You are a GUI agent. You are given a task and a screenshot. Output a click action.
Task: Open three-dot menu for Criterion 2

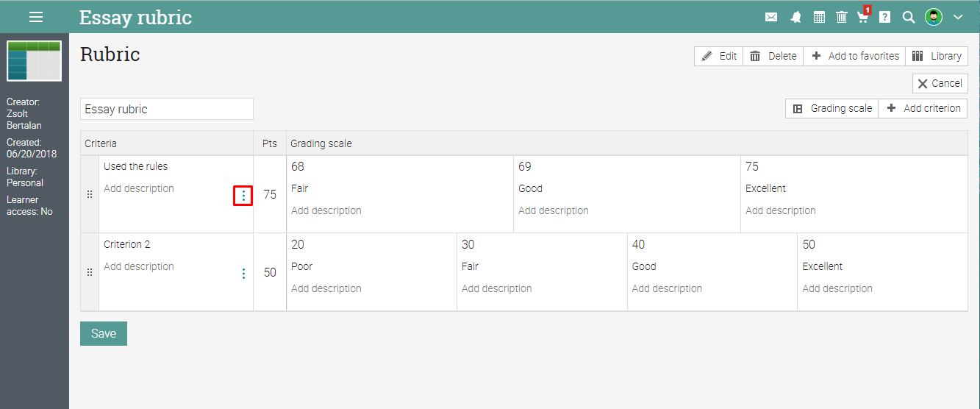pos(243,274)
